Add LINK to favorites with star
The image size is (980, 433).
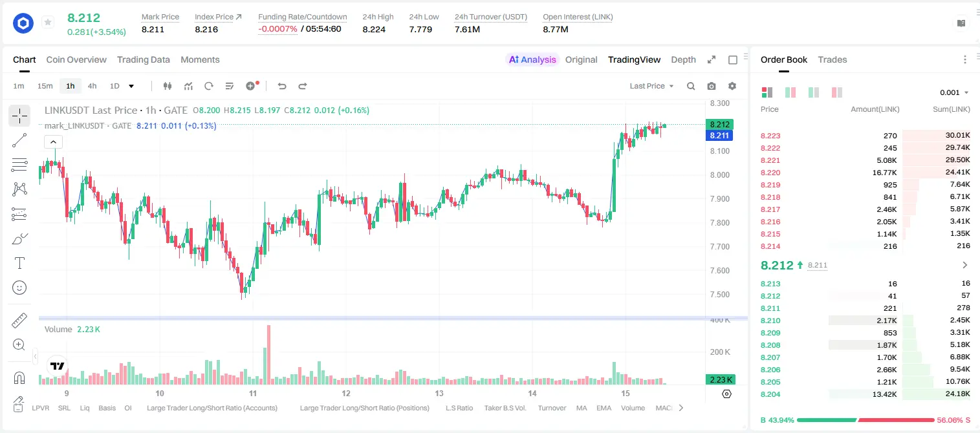[x=47, y=23]
